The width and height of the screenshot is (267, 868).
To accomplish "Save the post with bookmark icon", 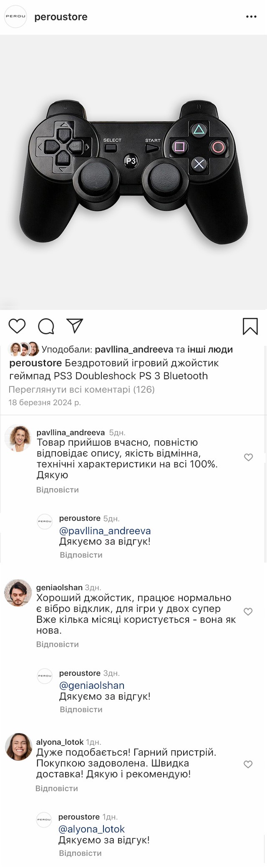I will click(x=250, y=326).
